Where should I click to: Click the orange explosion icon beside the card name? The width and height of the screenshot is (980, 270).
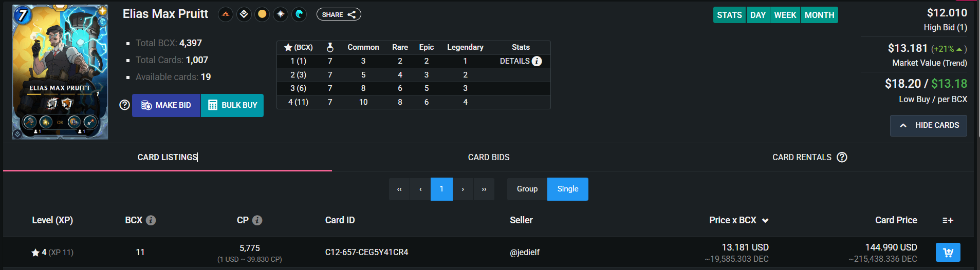click(226, 14)
